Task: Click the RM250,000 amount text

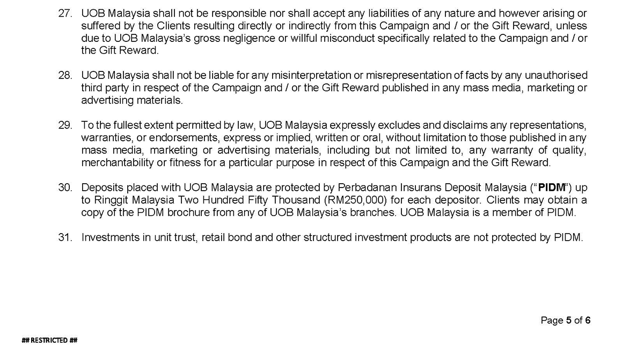Action: click(x=408, y=200)
